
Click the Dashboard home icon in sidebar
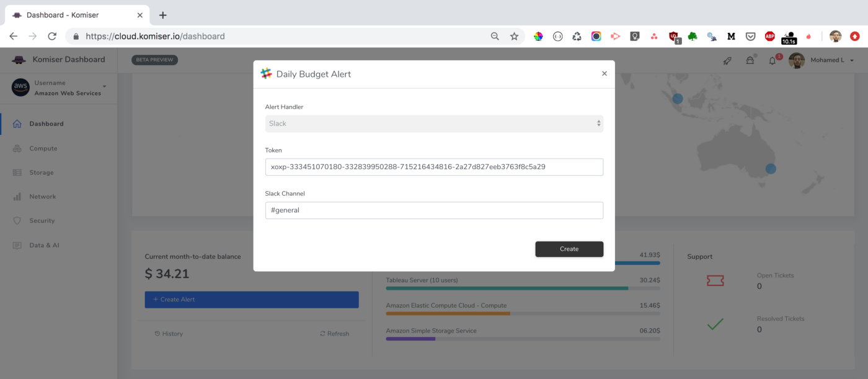click(x=17, y=123)
